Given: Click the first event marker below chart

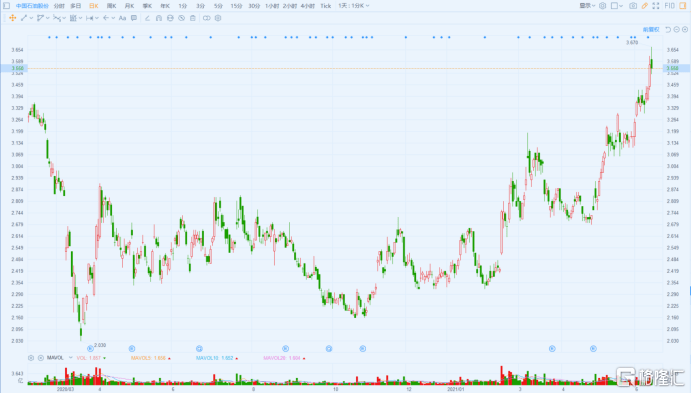Looking at the screenshot, I should point(90,349).
